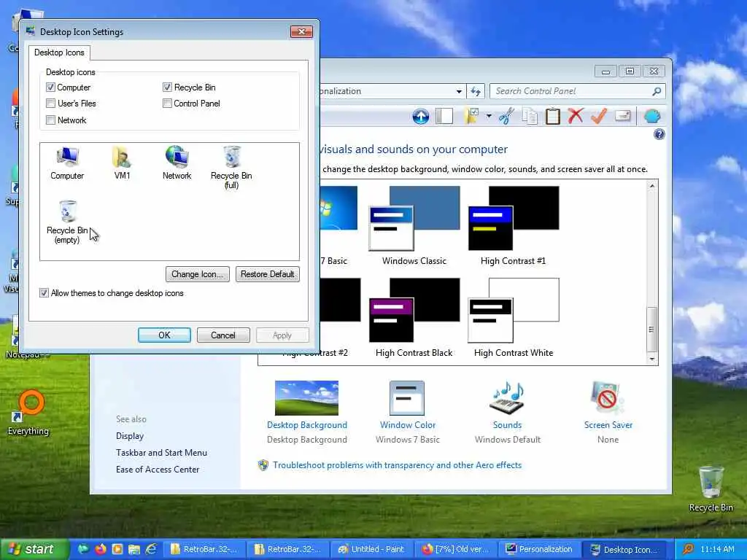Click the envelope Email toolbar icon
747x560 pixels.
(x=623, y=116)
